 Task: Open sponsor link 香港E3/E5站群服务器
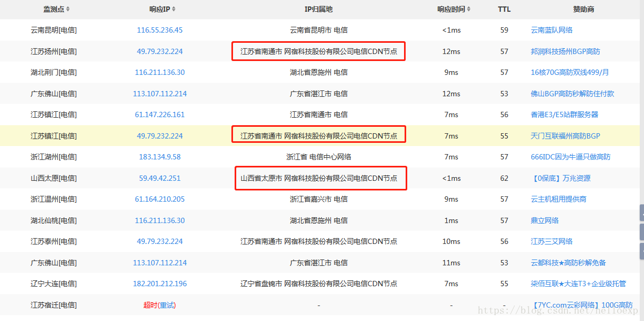coord(564,114)
